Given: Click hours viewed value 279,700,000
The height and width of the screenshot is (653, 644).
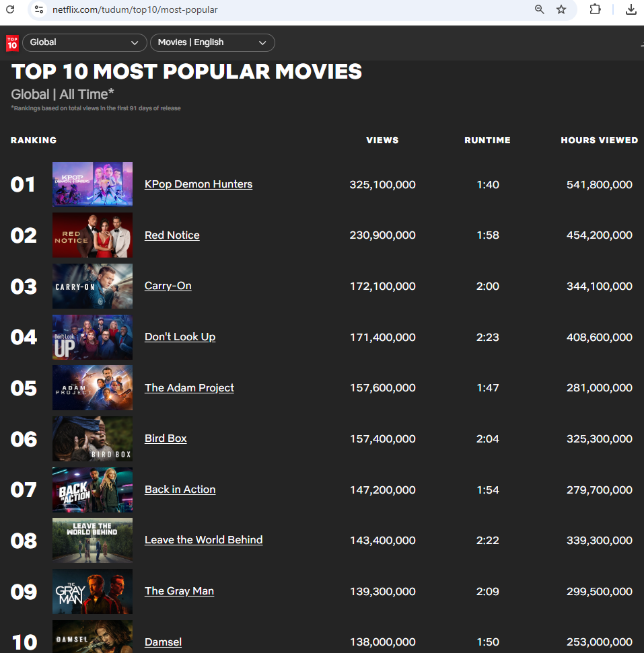Looking at the screenshot, I should tap(600, 490).
